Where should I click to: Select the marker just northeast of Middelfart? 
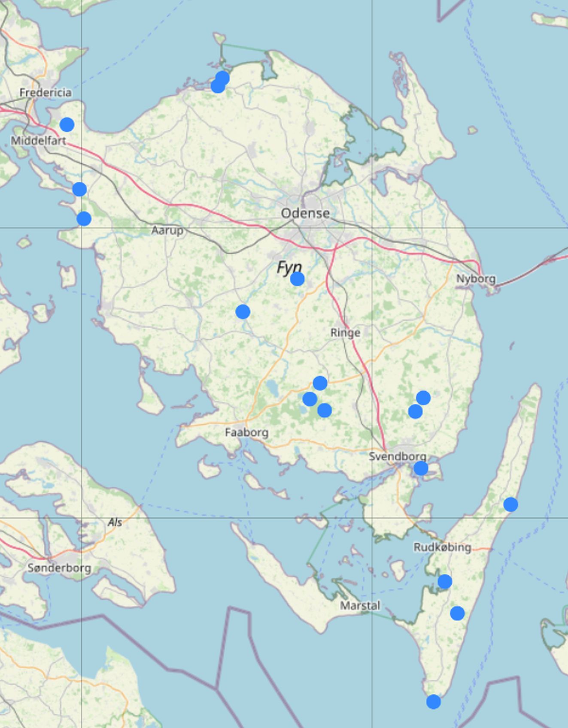[x=67, y=124]
